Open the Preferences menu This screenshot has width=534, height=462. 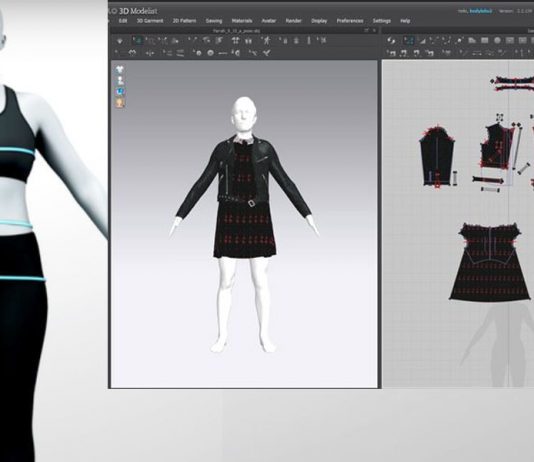click(350, 21)
